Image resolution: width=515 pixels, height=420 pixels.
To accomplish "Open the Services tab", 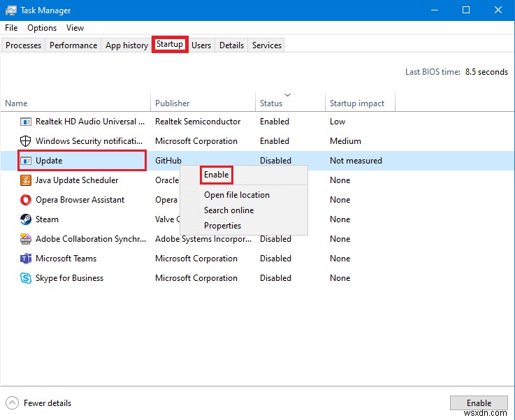I will (x=267, y=45).
